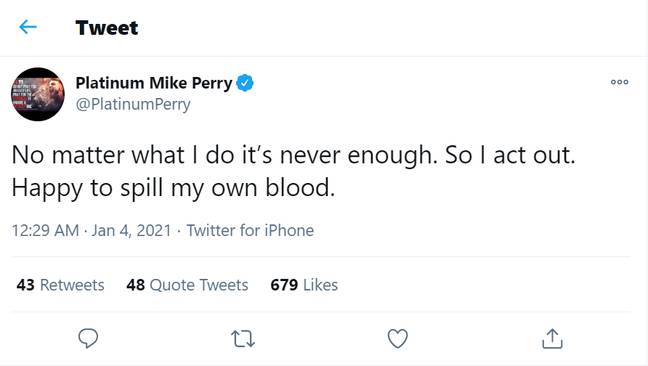Open Mike Perry's profile picture

pos(38,94)
